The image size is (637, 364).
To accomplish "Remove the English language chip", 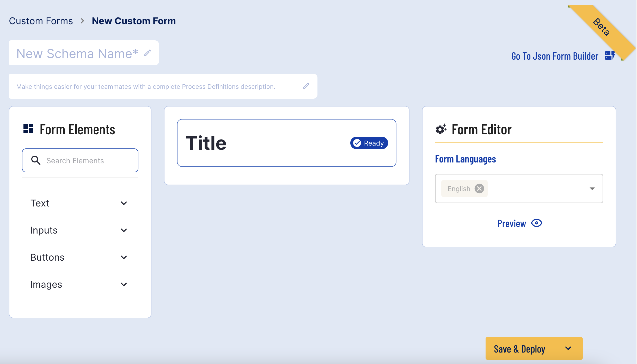I will tap(479, 189).
